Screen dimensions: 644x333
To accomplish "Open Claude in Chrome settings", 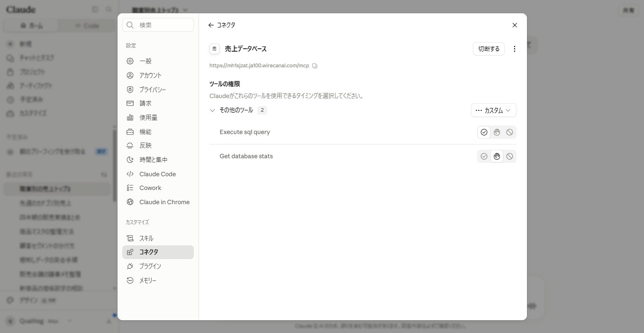I will click(x=158, y=202).
